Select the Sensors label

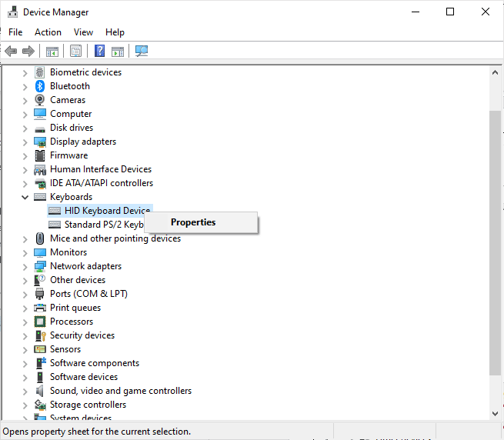click(x=65, y=349)
